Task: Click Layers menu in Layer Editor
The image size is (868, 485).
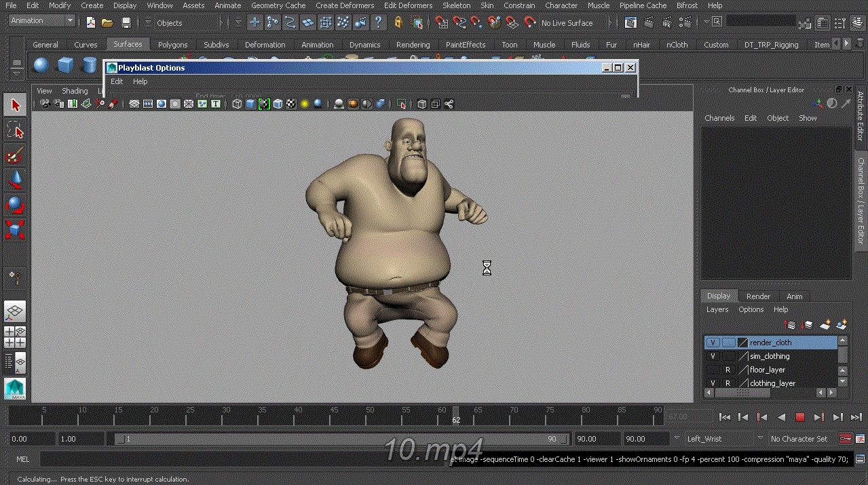Action: [717, 309]
